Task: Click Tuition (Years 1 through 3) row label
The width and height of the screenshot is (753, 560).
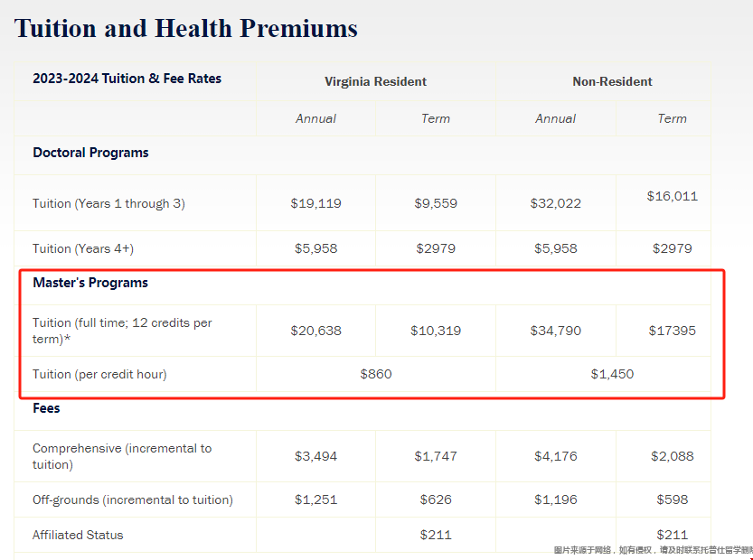Action: [x=108, y=203]
